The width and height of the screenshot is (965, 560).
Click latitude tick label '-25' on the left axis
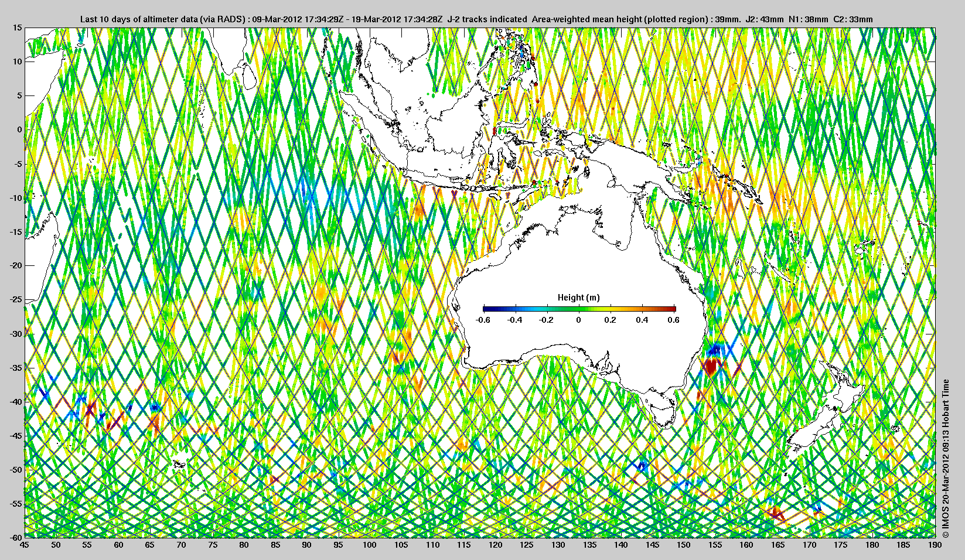[x=15, y=300]
